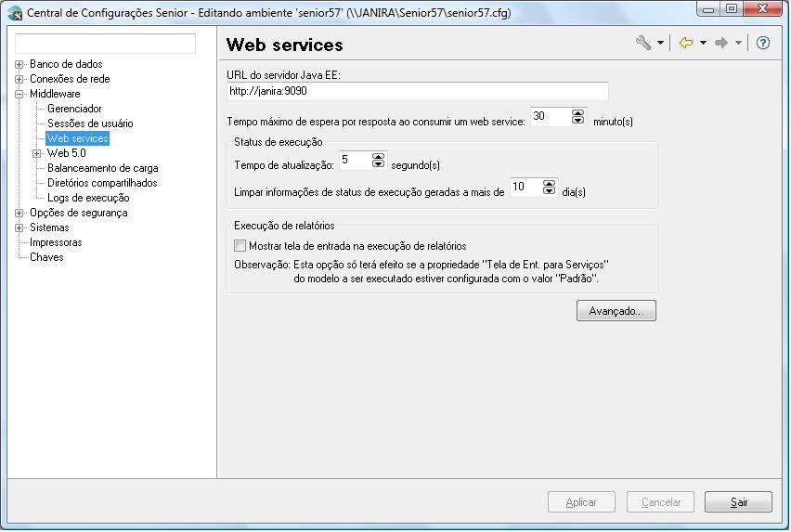Click the yellow back arrow icon
This screenshot has height=532, width=791.
click(x=685, y=43)
